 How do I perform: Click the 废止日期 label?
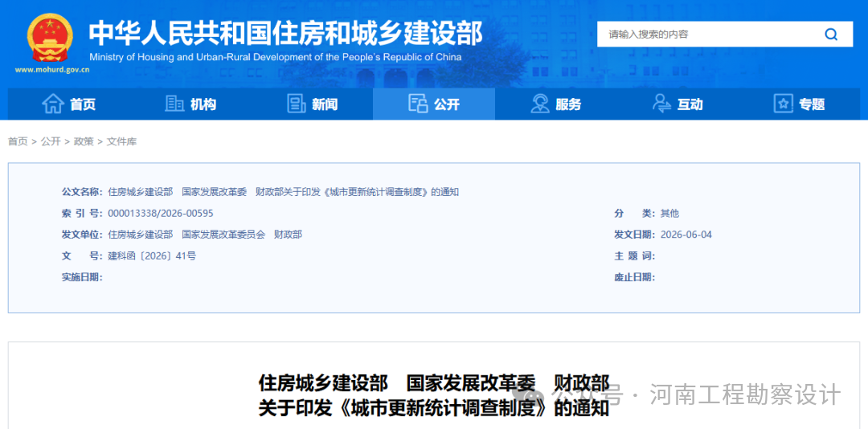pyautogui.click(x=635, y=277)
